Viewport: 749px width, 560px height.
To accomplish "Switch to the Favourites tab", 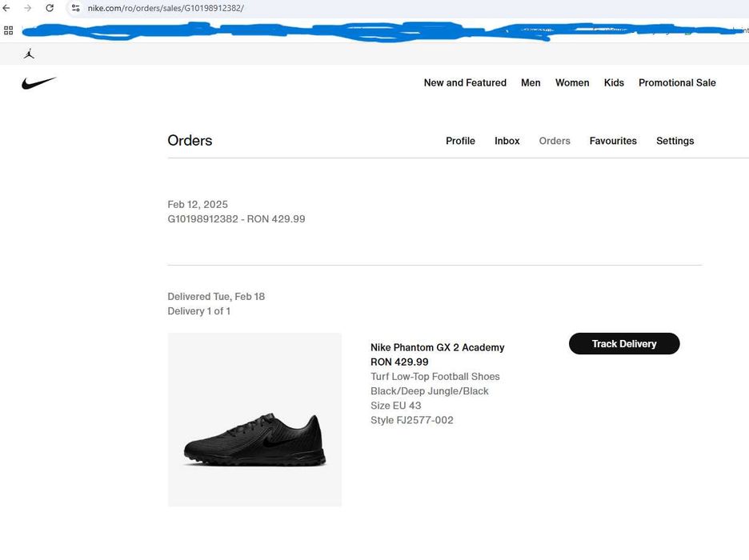I will point(613,141).
